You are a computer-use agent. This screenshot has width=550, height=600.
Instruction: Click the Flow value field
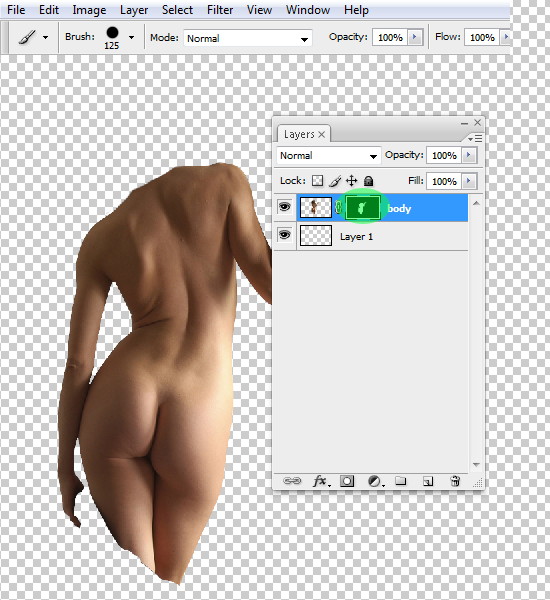coord(482,38)
